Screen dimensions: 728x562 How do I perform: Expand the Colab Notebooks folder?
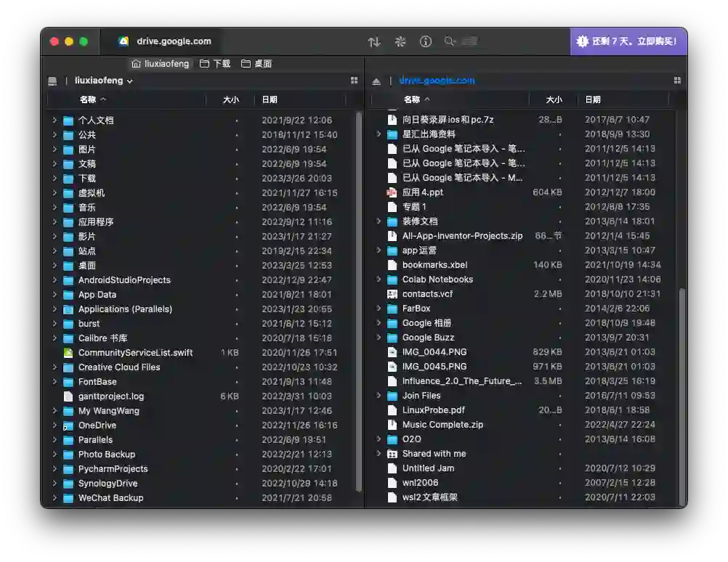[379, 280]
